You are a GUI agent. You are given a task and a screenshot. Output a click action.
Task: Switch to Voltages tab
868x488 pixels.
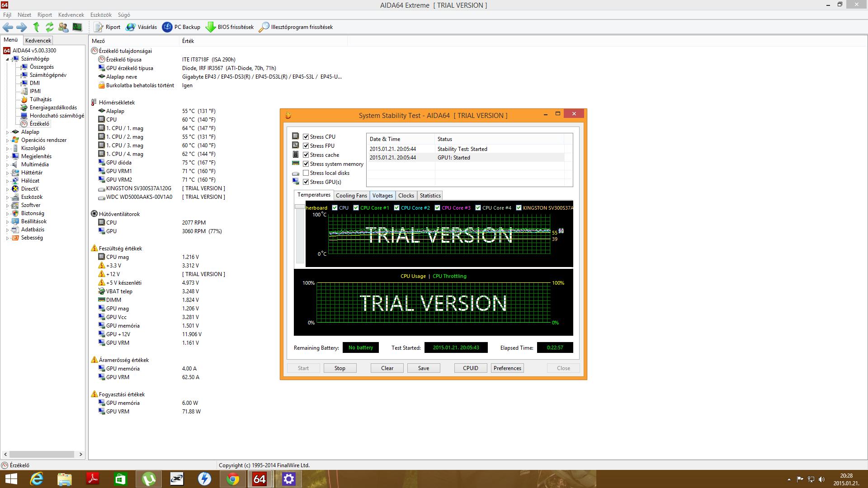coord(382,196)
